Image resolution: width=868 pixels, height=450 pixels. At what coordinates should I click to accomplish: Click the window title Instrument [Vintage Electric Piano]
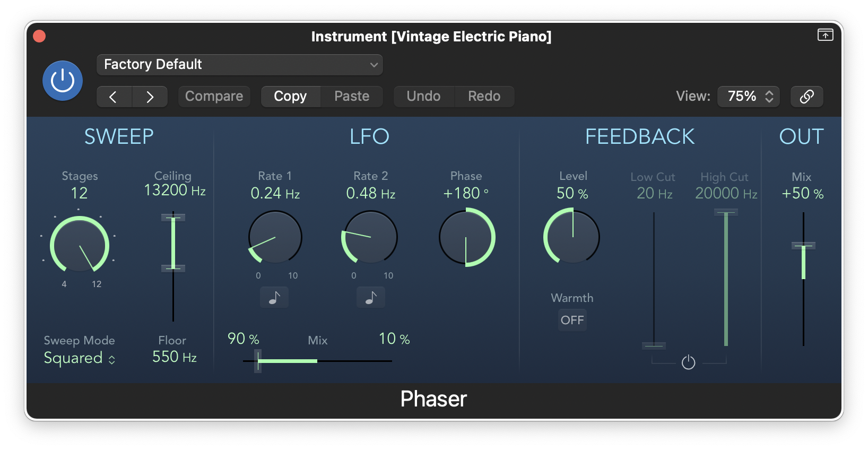point(431,37)
